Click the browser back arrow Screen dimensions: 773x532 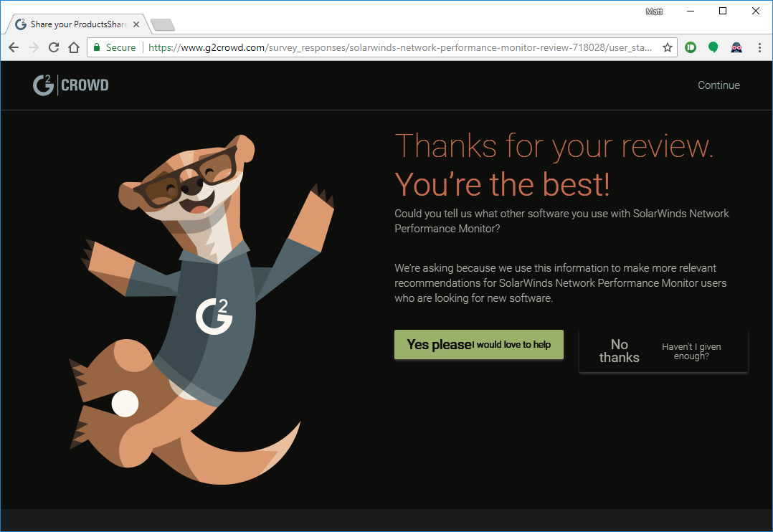coord(14,47)
